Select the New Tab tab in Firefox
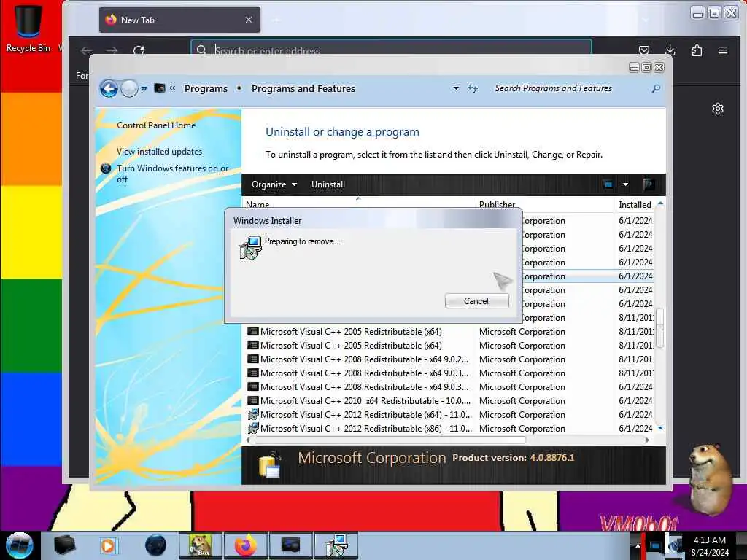Screen dimensions: 747x560 179,20
